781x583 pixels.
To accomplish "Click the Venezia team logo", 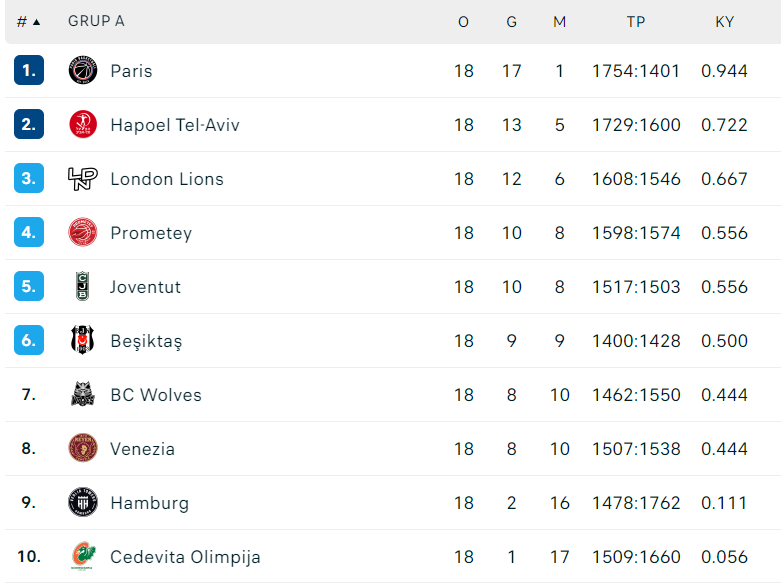I will click(x=83, y=449).
